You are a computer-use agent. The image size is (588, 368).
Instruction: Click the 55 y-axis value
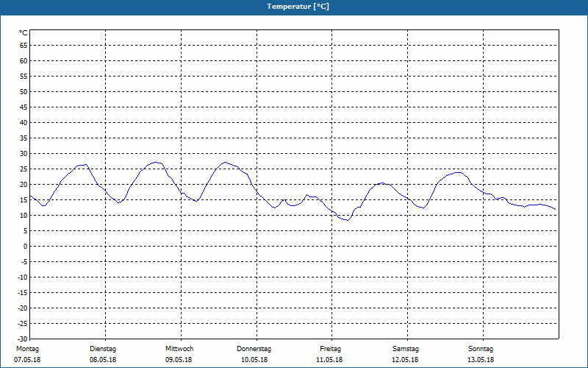(x=24, y=77)
